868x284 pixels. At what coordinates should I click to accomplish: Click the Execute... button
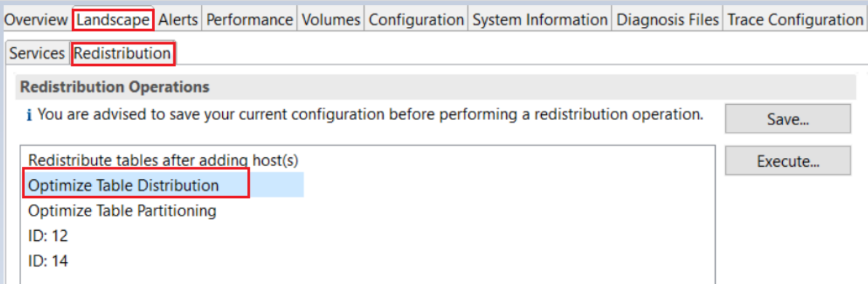tap(788, 162)
